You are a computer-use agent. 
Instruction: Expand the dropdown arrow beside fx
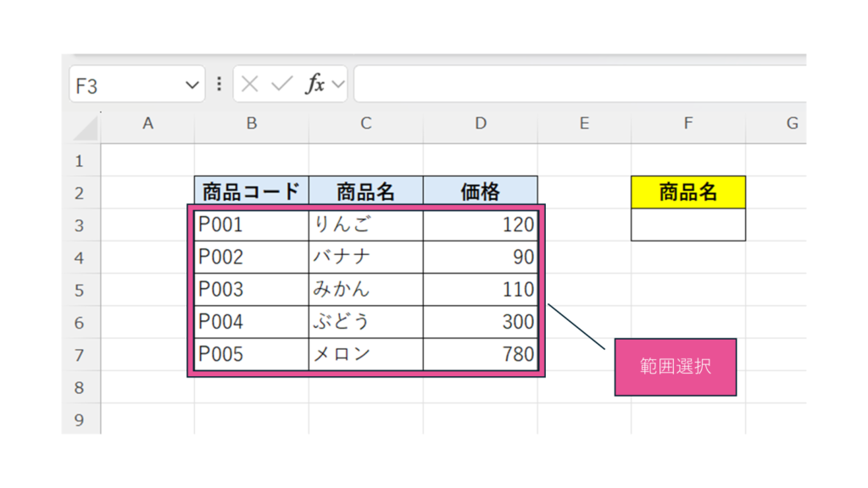(338, 84)
